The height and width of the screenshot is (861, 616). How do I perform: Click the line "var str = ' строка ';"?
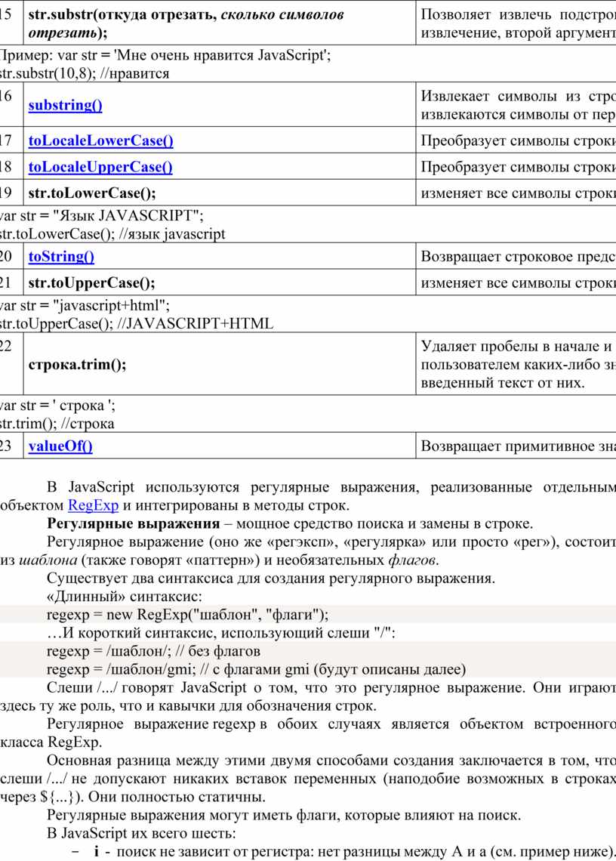point(57,406)
